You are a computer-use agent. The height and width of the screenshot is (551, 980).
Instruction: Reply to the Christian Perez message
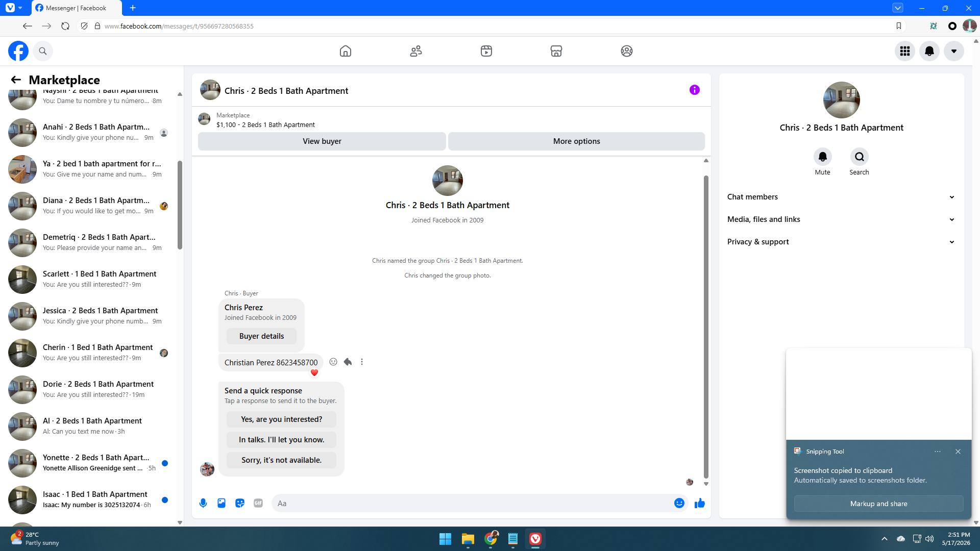(x=348, y=362)
